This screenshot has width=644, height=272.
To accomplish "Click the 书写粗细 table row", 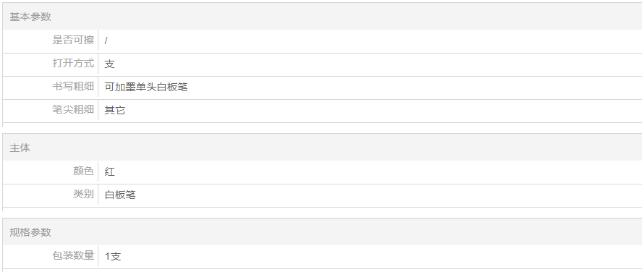I will click(322, 88).
